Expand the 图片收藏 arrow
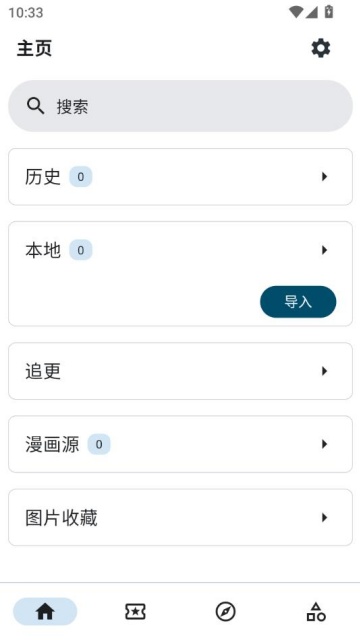The width and height of the screenshot is (360, 640). [324, 518]
